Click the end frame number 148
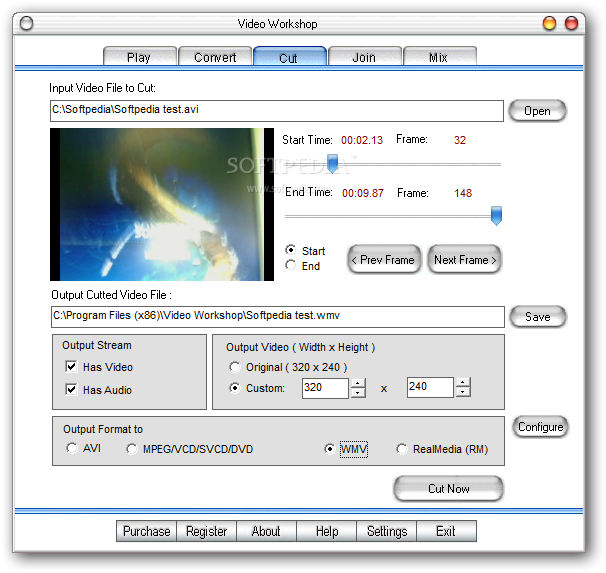Image resolution: width=606 pixels, height=573 pixels. [463, 193]
